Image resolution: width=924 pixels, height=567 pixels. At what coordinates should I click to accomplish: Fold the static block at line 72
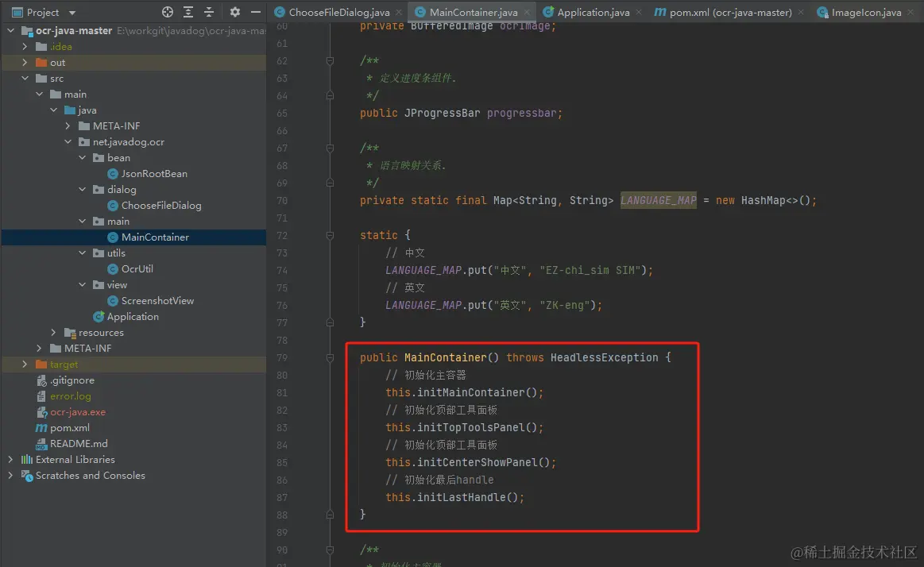tap(330, 236)
